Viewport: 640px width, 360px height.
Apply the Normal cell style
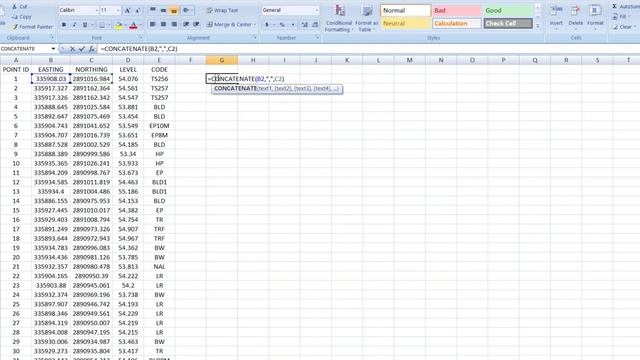tap(405, 11)
